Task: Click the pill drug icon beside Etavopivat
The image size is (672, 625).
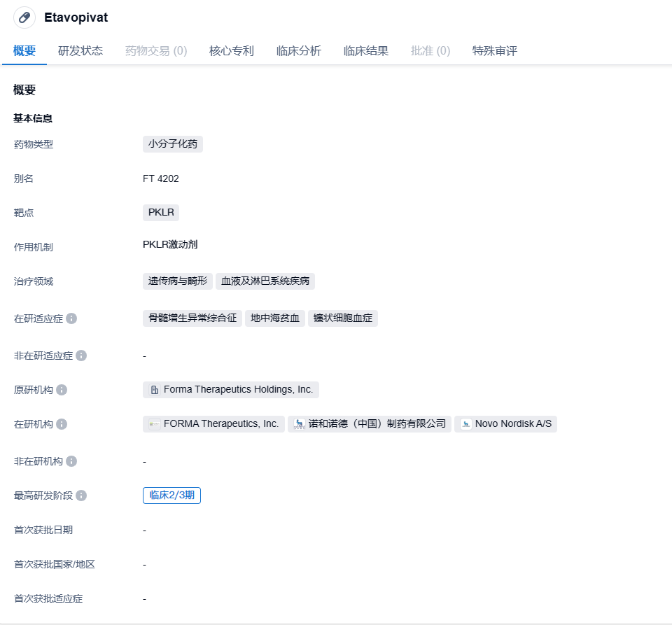Action: point(24,17)
